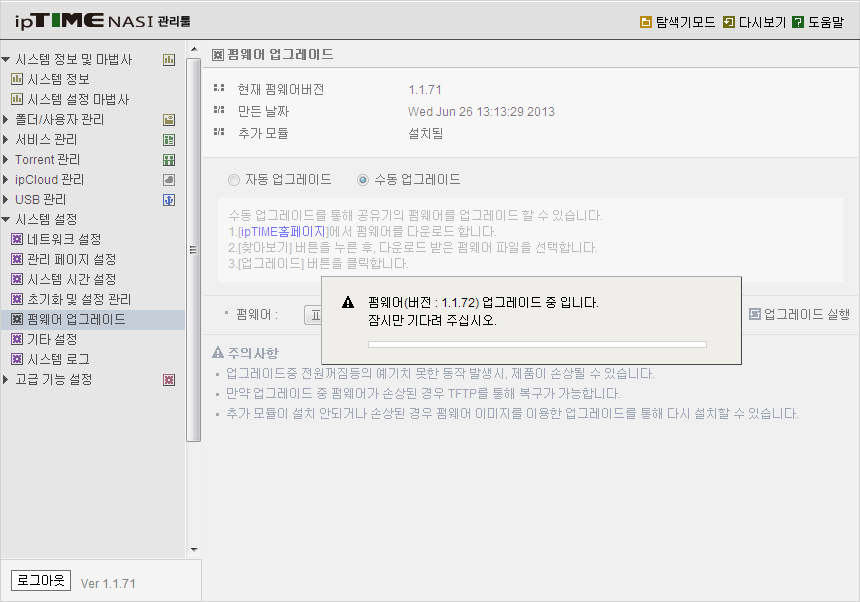Click the icon before 시스템 정보 item
The image size is (860, 602).
tap(17, 79)
